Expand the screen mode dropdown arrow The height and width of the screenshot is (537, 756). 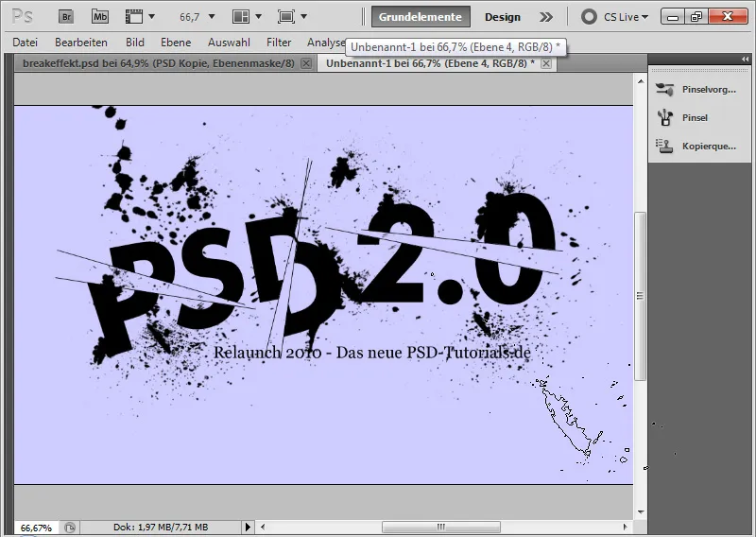[x=303, y=17]
